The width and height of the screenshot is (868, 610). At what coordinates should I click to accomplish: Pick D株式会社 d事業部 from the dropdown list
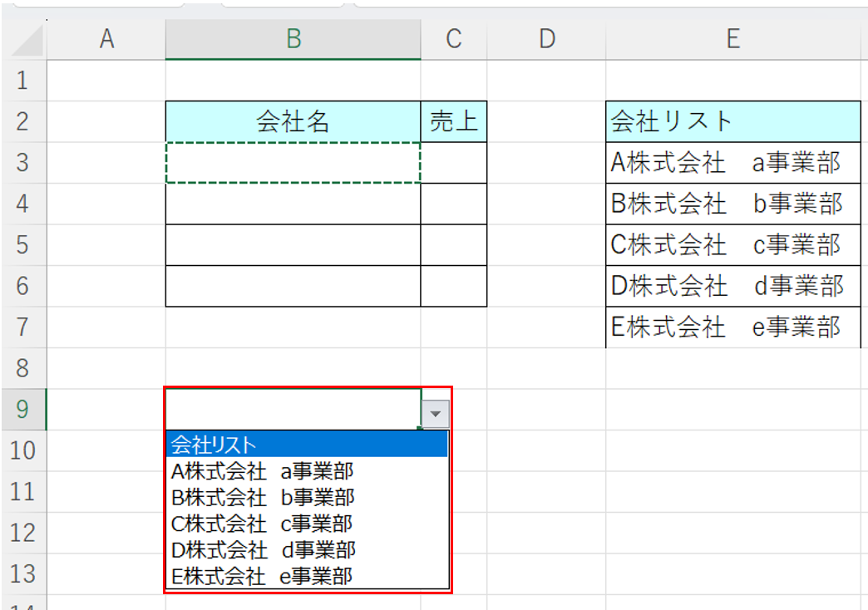[x=308, y=549]
